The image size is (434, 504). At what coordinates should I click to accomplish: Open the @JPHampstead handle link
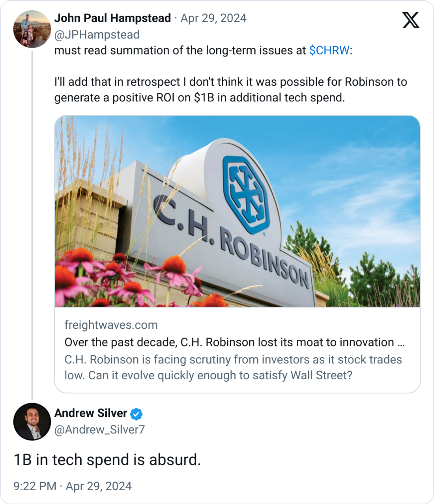point(97,35)
